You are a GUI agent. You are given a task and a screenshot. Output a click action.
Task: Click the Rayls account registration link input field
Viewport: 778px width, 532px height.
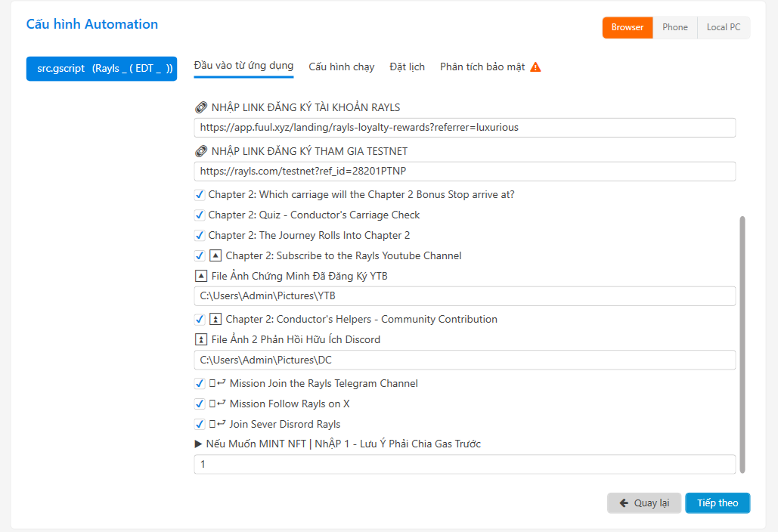coord(464,128)
